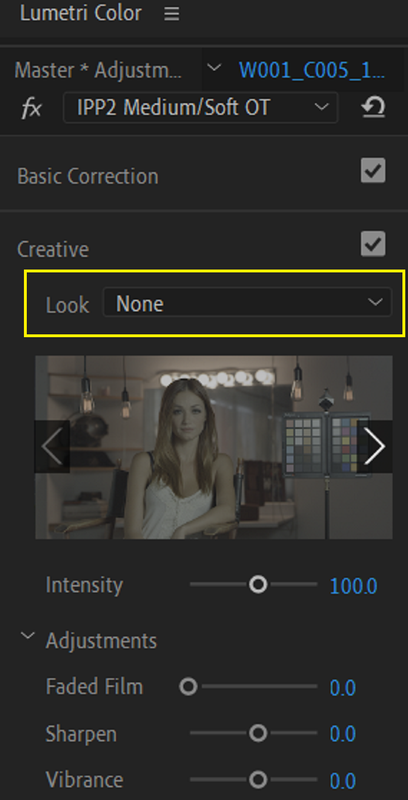Show the next look in the preview
Viewport: 408px width, 800px height.
tap(375, 446)
